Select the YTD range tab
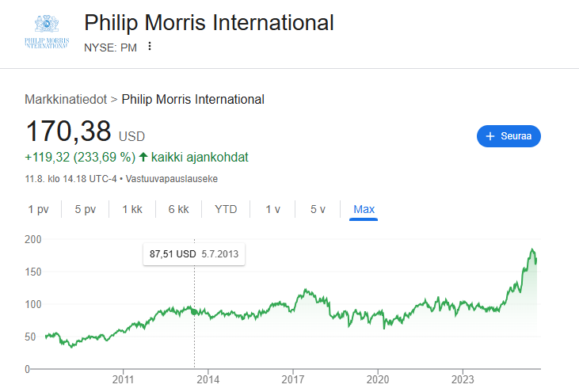 (226, 209)
